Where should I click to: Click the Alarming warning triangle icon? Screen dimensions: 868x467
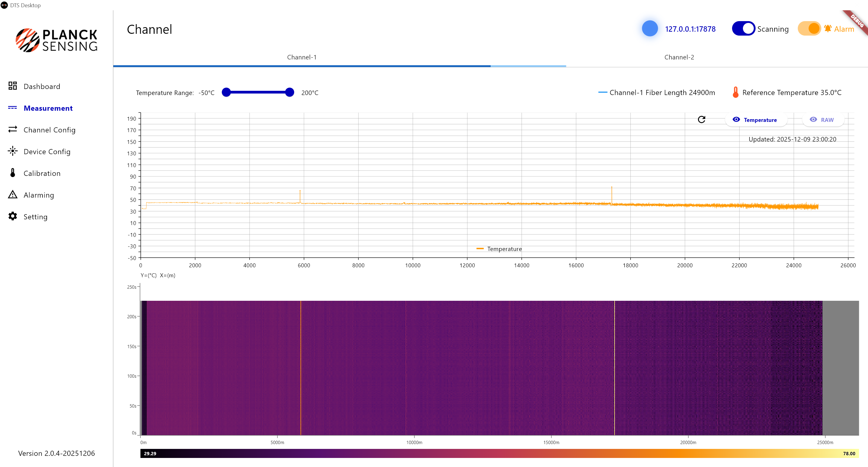point(12,195)
